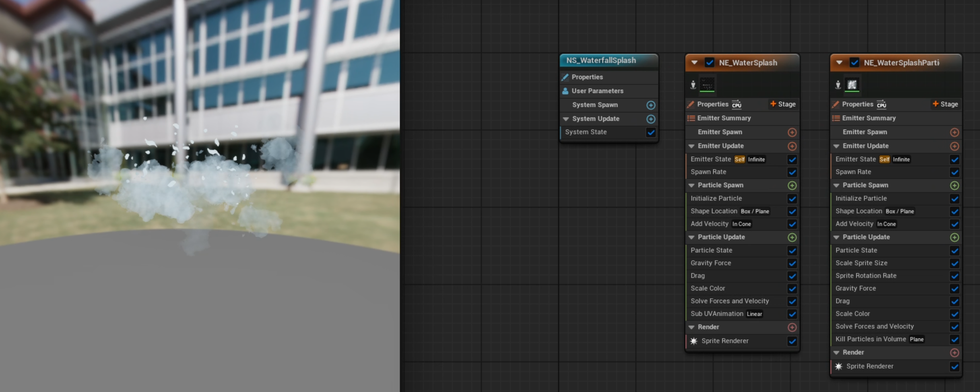Click the local space icon in NE_WaterSplashParti
The width and height of the screenshot is (980, 392).
tap(838, 85)
